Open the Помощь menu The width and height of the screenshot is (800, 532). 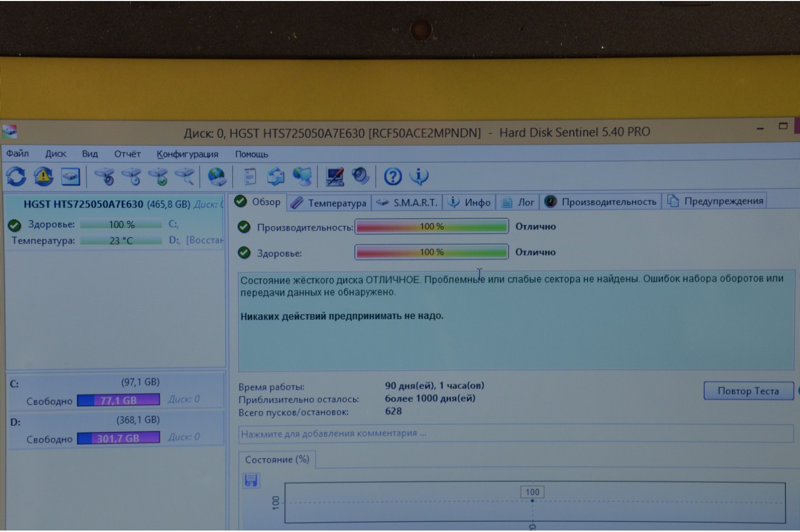251,154
